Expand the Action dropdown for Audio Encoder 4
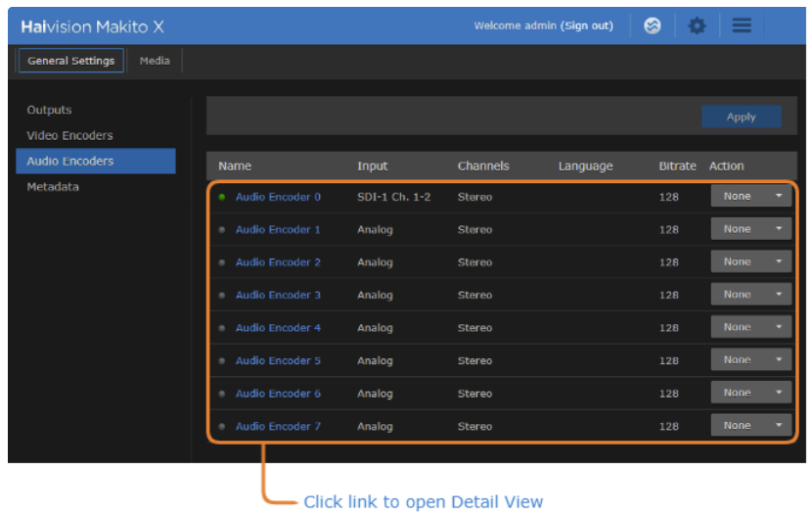The width and height of the screenshot is (812, 516). click(751, 327)
